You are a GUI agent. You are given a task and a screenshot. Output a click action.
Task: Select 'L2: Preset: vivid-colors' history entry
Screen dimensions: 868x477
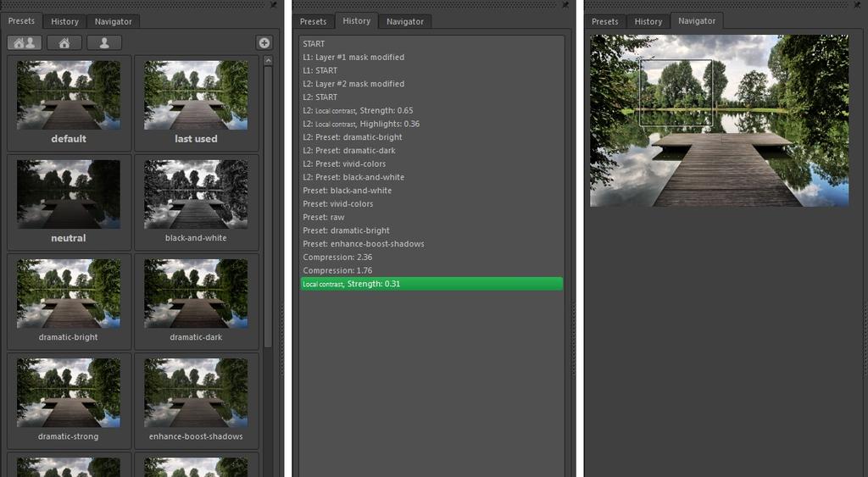tap(431, 164)
